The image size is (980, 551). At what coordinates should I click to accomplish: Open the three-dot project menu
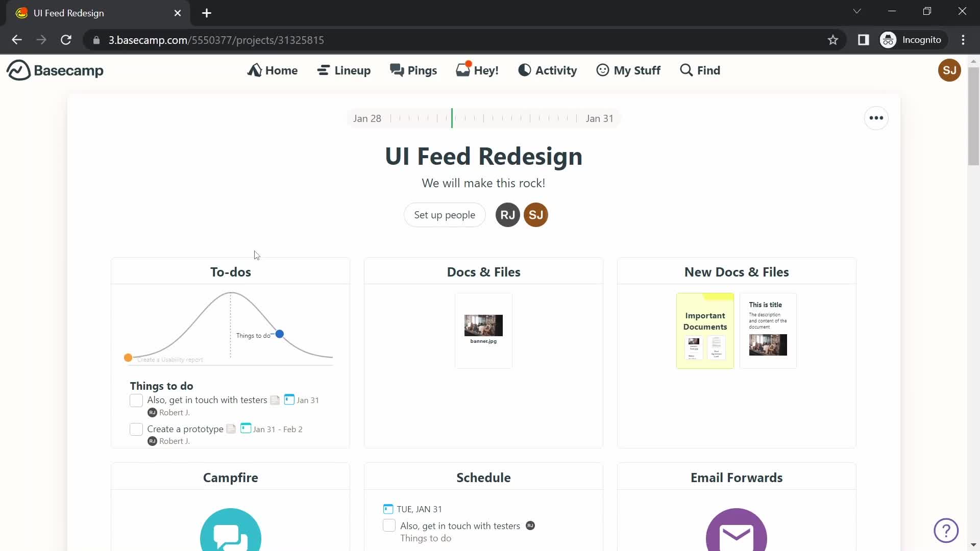click(876, 118)
